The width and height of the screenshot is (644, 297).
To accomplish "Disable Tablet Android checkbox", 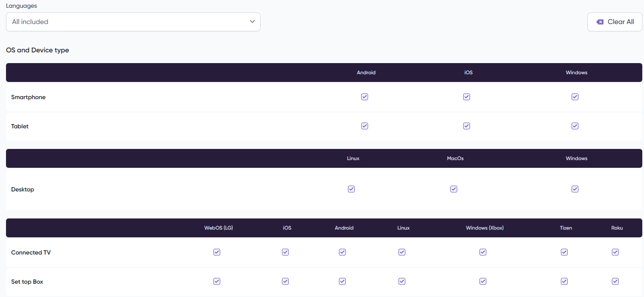I will [365, 126].
